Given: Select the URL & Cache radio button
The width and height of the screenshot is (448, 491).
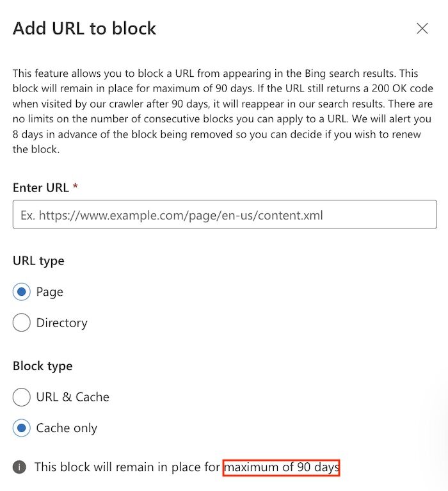Looking at the screenshot, I should [x=22, y=397].
